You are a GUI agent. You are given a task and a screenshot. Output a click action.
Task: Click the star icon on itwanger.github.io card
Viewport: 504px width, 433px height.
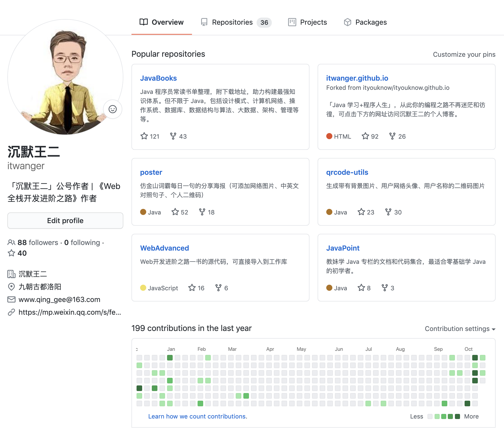click(x=365, y=136)
